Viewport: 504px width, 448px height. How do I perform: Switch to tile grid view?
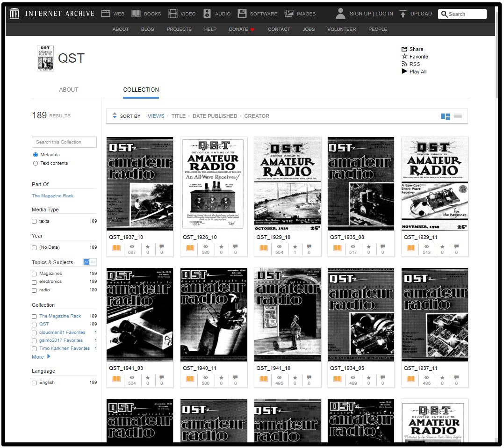click(x=445, y=116)
